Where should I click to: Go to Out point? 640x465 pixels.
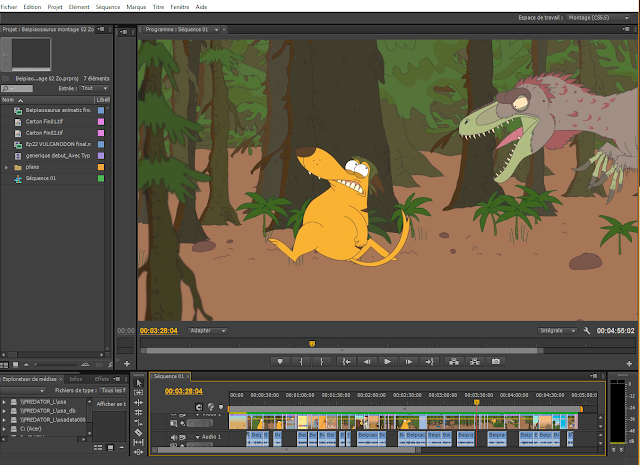pos(429,362)
